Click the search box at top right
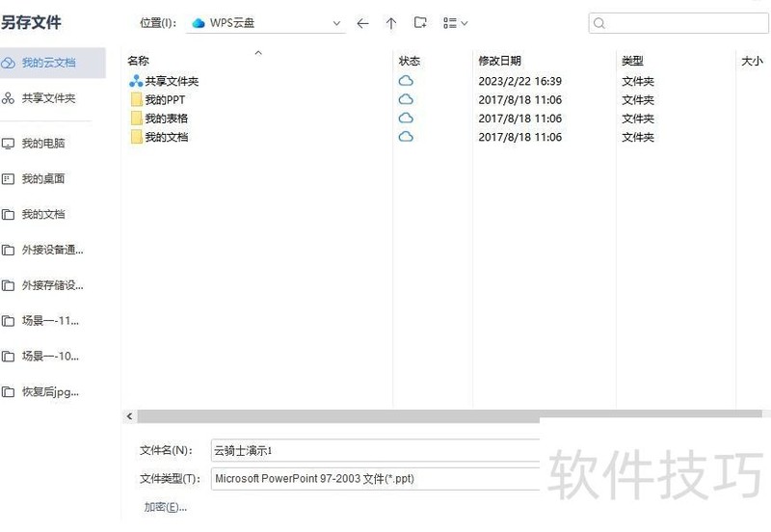 [678, 23]
